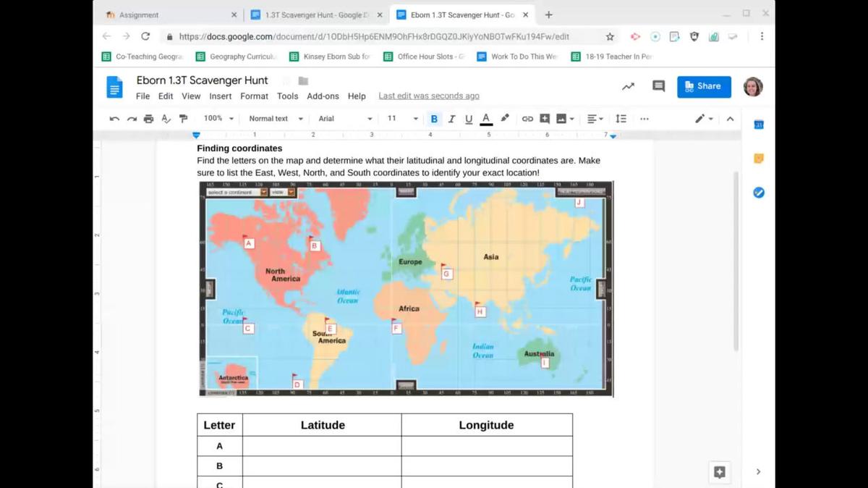
Task: Open the Add-ons menu
Action: point(323,96)
